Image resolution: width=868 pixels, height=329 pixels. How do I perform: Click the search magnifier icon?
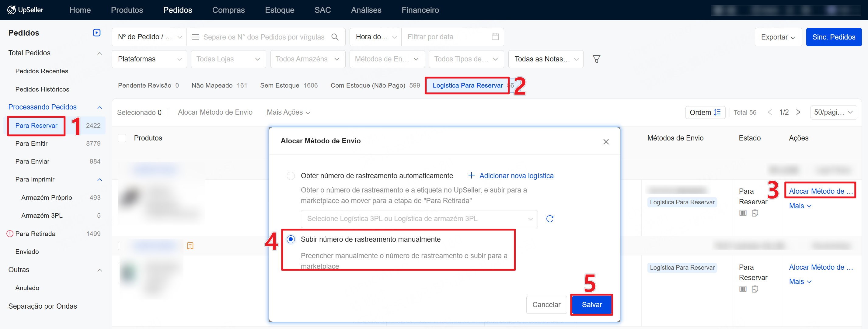tap(335, 37)
